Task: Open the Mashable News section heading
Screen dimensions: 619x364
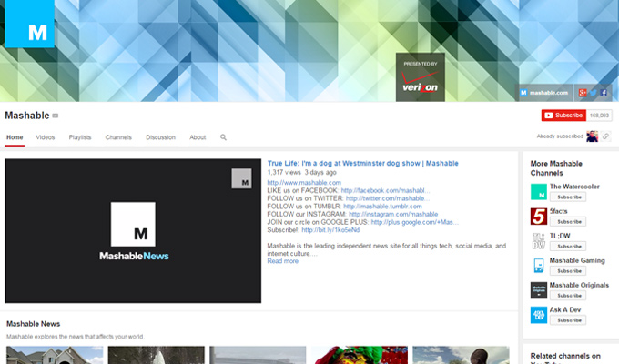Action: pyautogui.click(x=33, y=324)
